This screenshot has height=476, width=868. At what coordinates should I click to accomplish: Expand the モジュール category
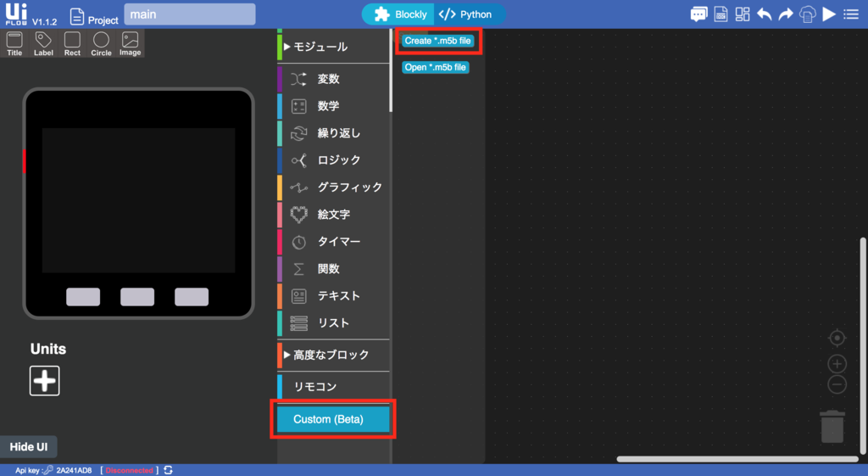point(334,47)
